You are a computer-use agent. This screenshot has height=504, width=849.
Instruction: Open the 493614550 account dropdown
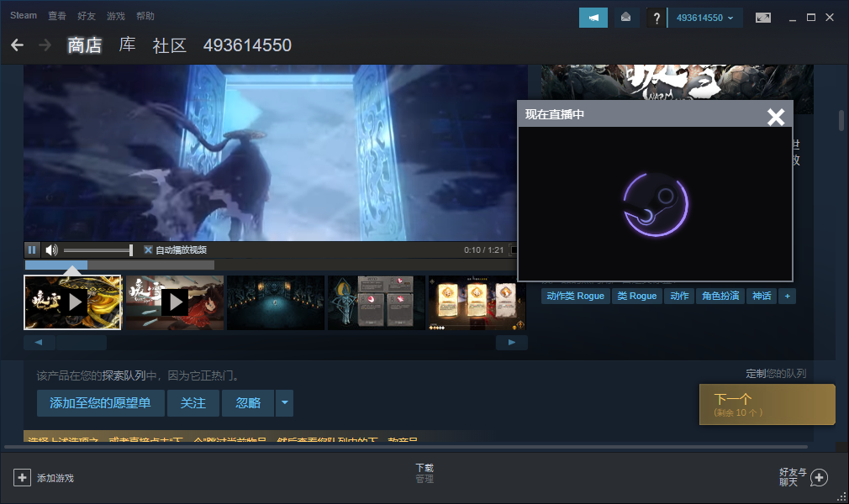[x=704, y=18]
